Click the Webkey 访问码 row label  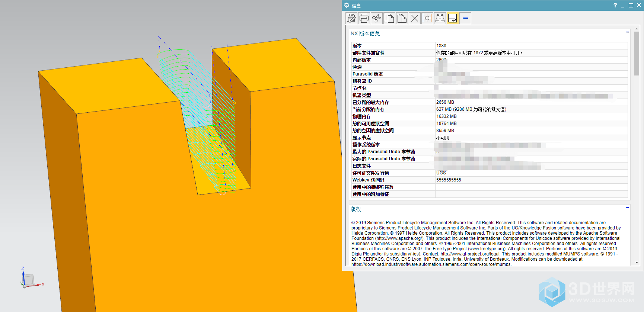(368, 180)
